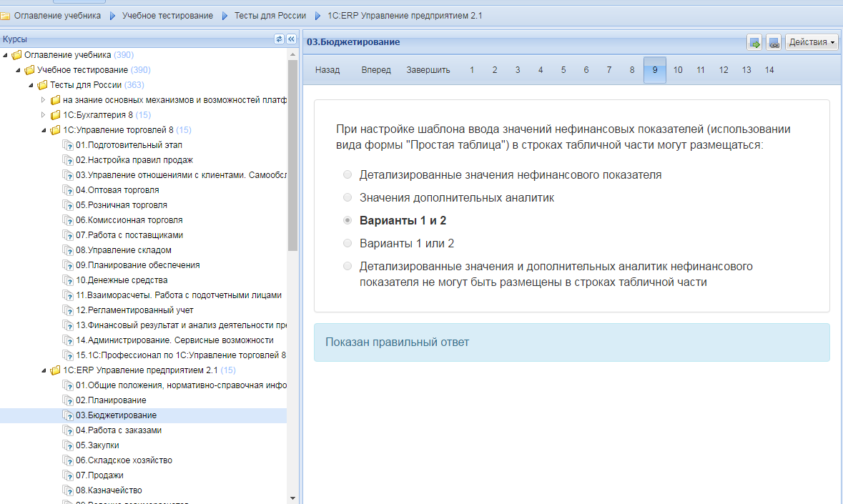The image size is (843, 504).
Task: Click the test icon next to 10.Денежные средства
Action: [x=68, y=280]
